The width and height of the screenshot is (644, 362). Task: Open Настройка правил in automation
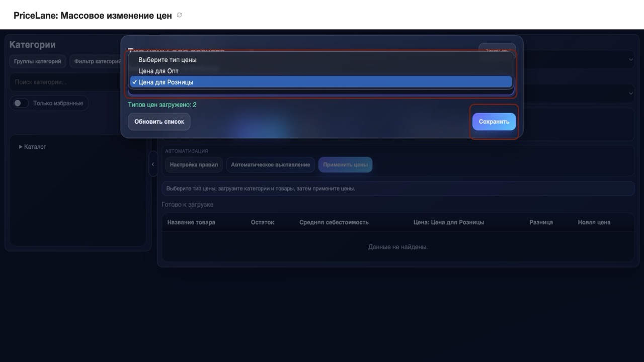pyautogui.click(x=194, y=164)
